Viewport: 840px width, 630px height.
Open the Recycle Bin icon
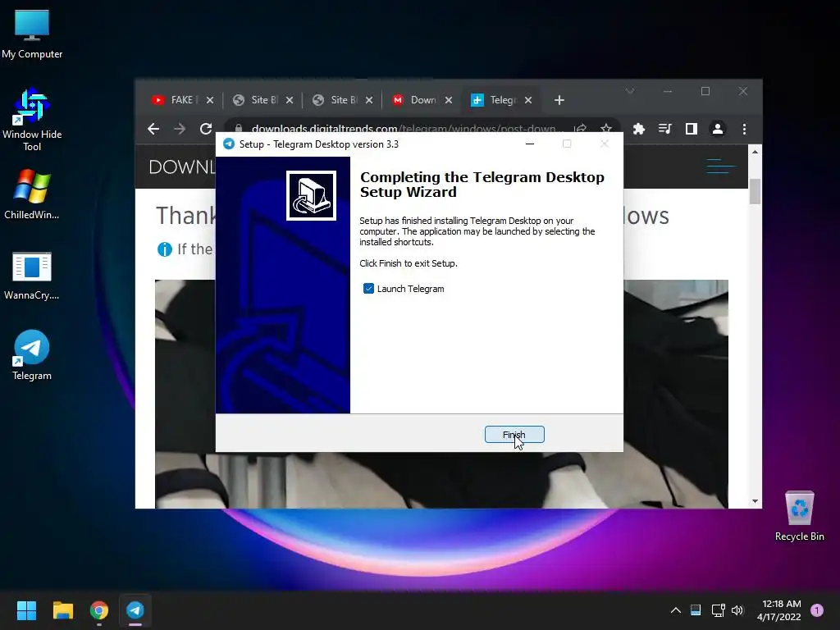tap(799, 516)
